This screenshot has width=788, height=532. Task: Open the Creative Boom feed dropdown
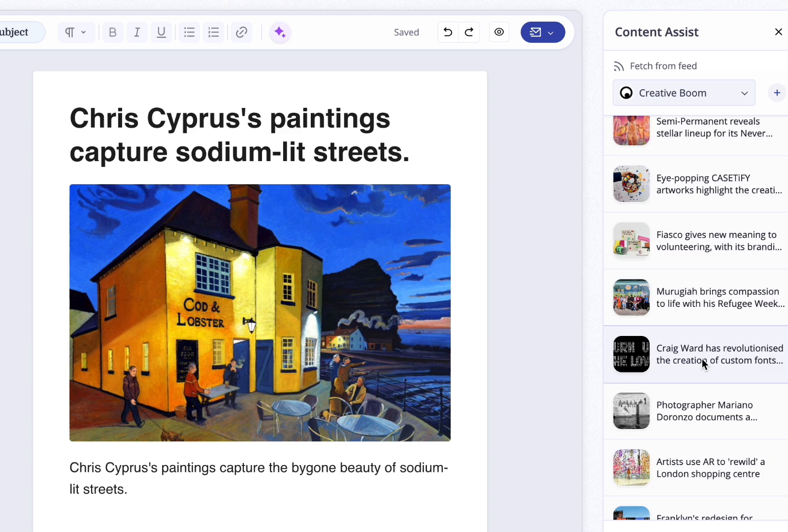(684, 93)
